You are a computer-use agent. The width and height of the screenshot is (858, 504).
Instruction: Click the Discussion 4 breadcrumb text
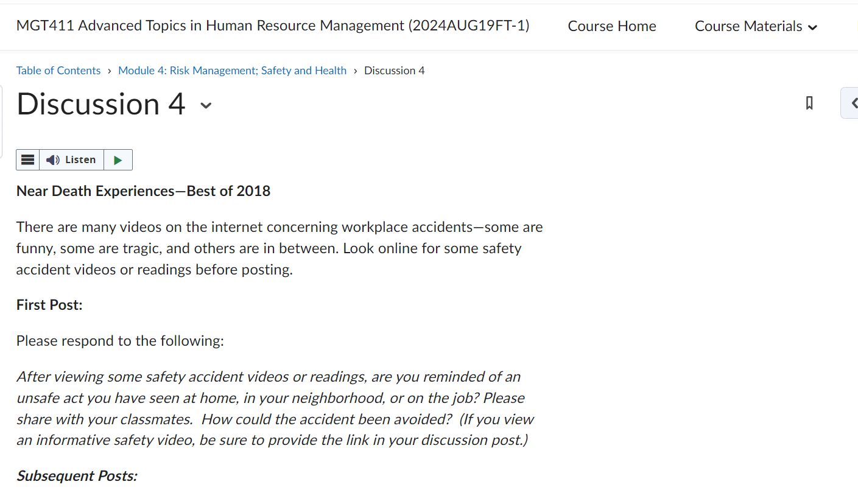[x=395, y=71]
